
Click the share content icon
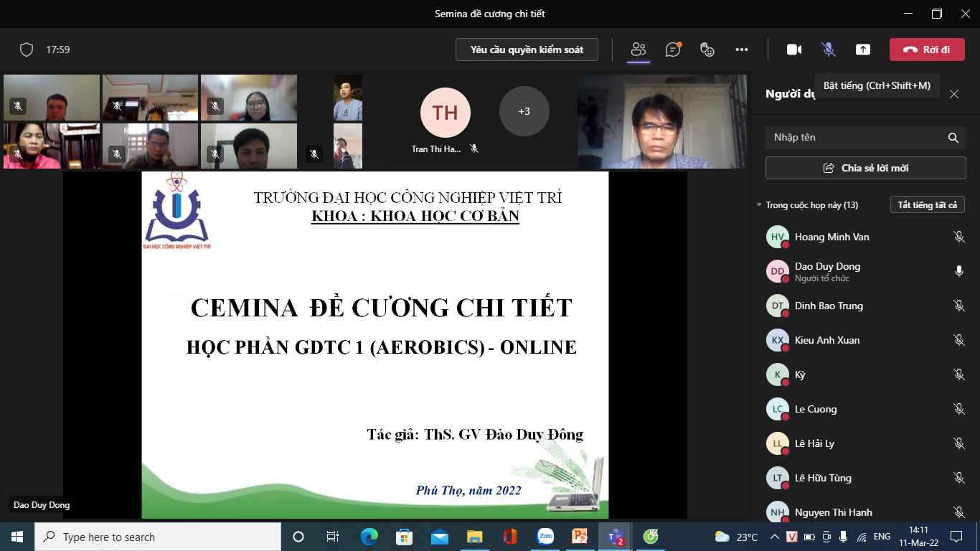pos(863,50)
